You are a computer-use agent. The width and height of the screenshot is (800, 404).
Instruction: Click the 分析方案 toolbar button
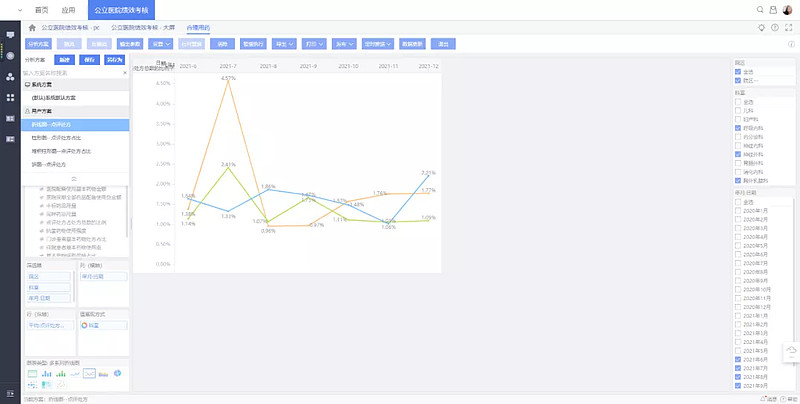pos(38,44)
